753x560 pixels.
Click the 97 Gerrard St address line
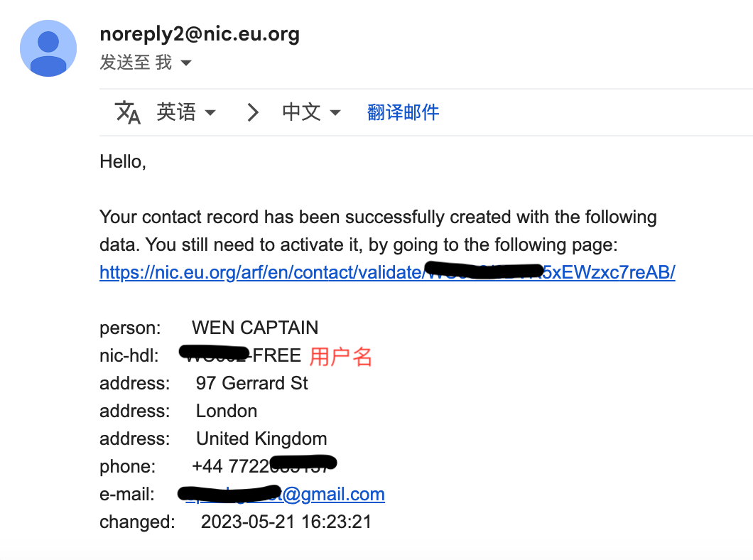pyautogui.click(x=251, y=383)
